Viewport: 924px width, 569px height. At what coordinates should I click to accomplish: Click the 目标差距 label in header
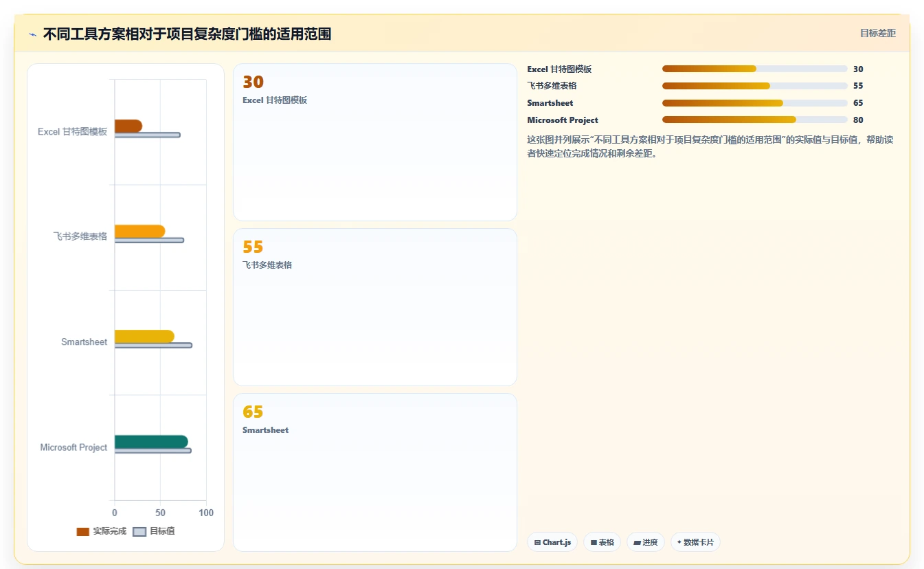coord(878,33)
